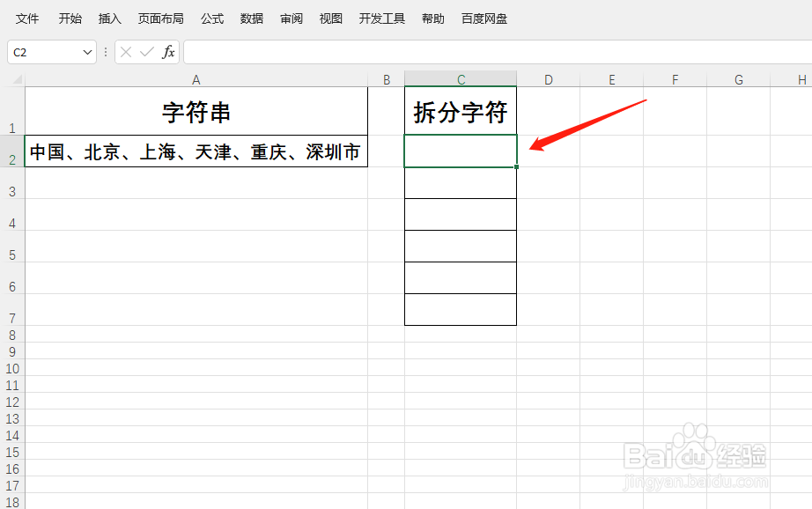Click empty bordered cell C4

[461, 214]
